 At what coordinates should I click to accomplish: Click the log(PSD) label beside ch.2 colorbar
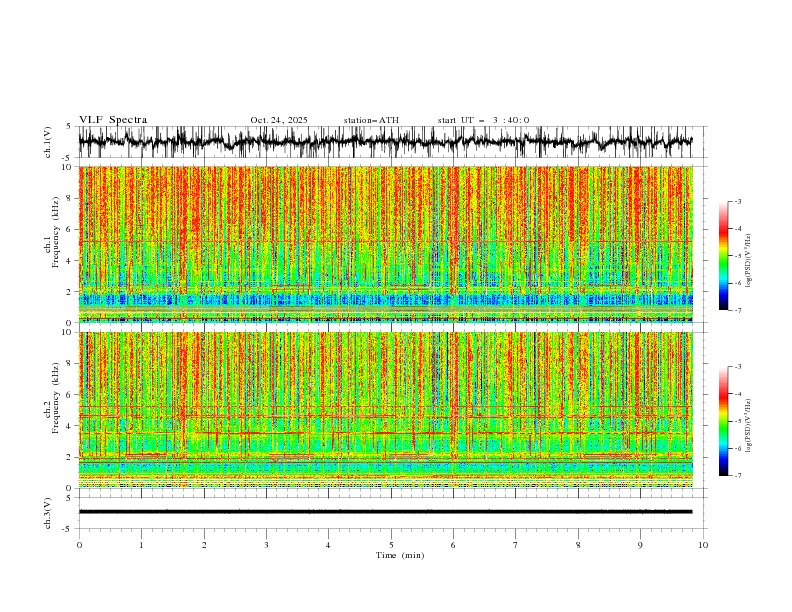click(749, 426)
